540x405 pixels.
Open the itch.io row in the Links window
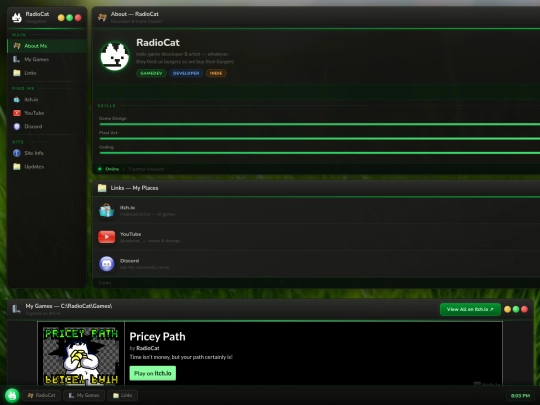click(316, 210)
